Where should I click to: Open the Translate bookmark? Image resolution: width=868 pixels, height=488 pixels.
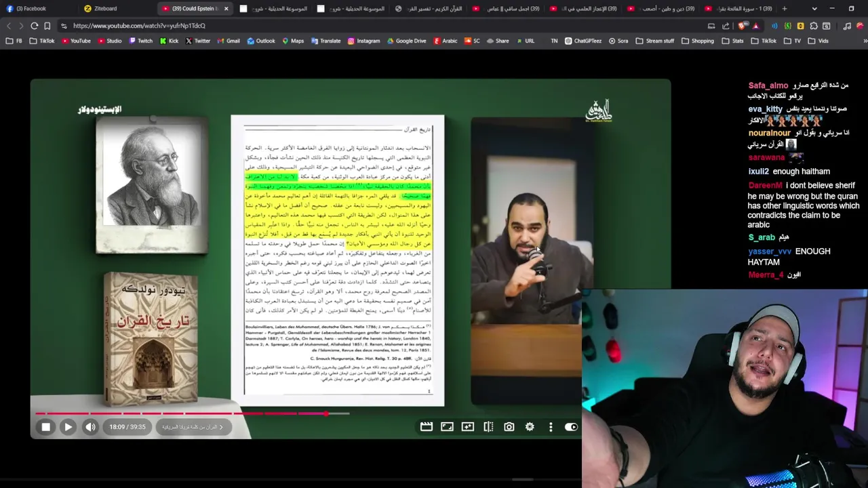[x=326, y=41]
